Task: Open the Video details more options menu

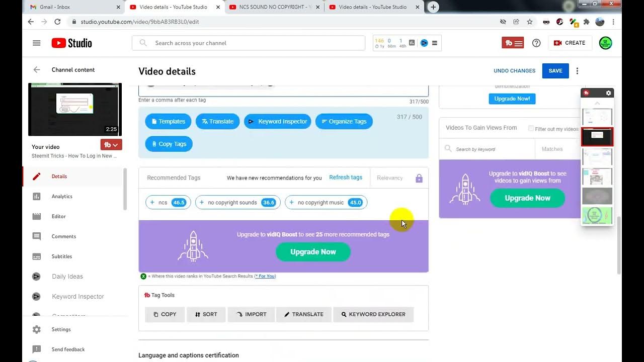Action: tap(578, 71)
